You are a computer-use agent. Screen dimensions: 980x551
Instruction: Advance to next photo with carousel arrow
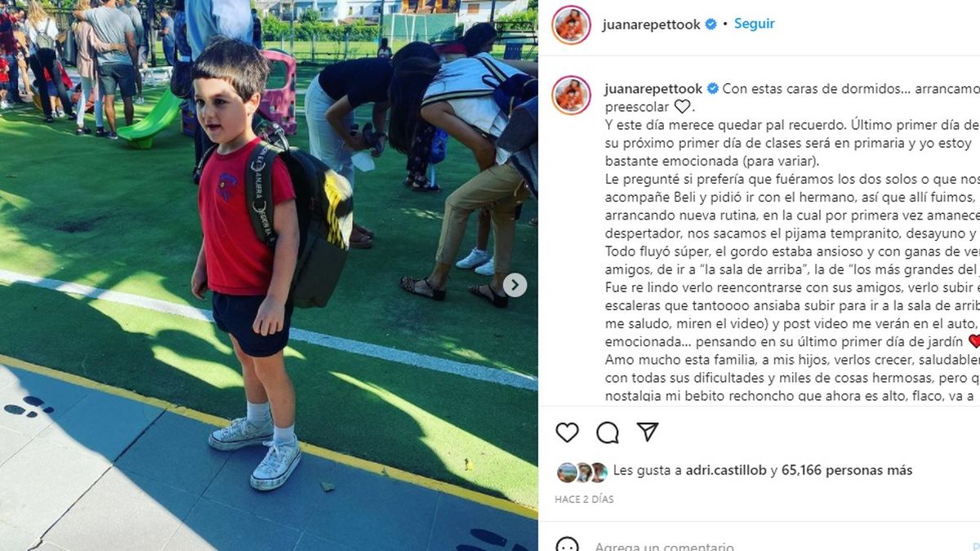(x=514, y=285)
